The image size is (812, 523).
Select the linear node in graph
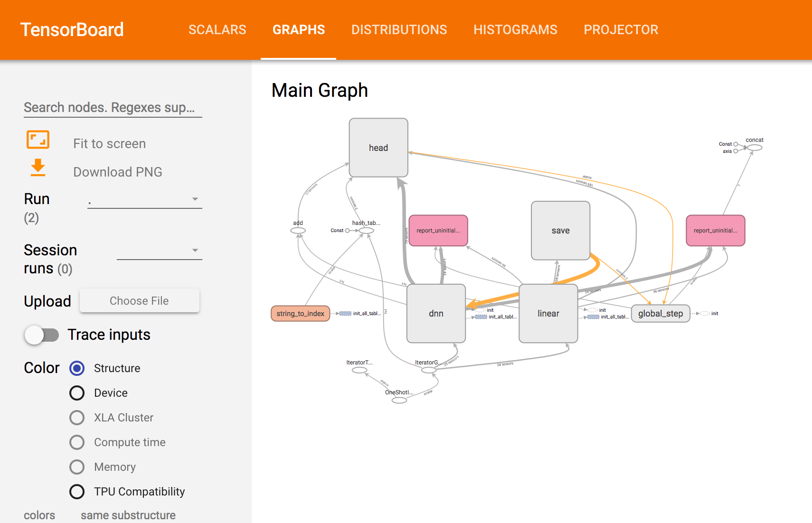click(548, 313)
